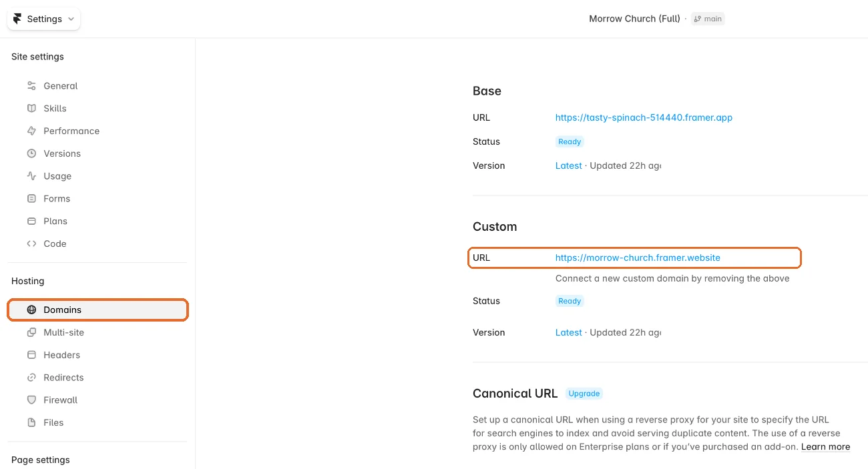Click the Learn more link

[x=825, y=447]
